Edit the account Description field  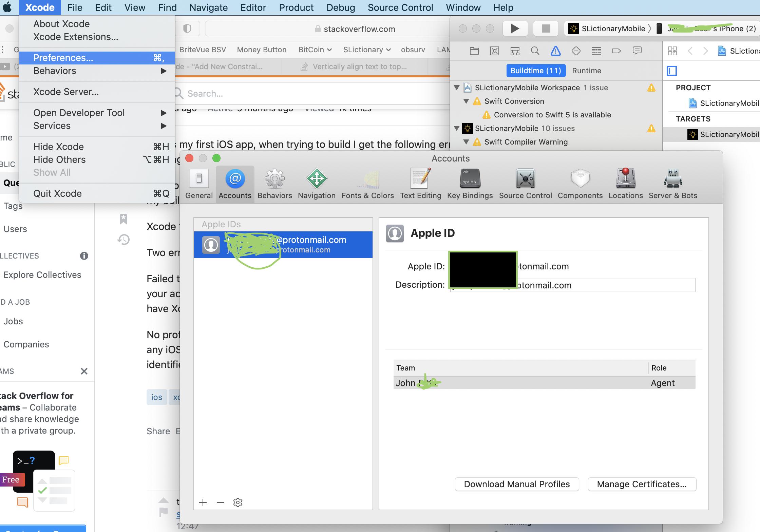coord(573,285)
